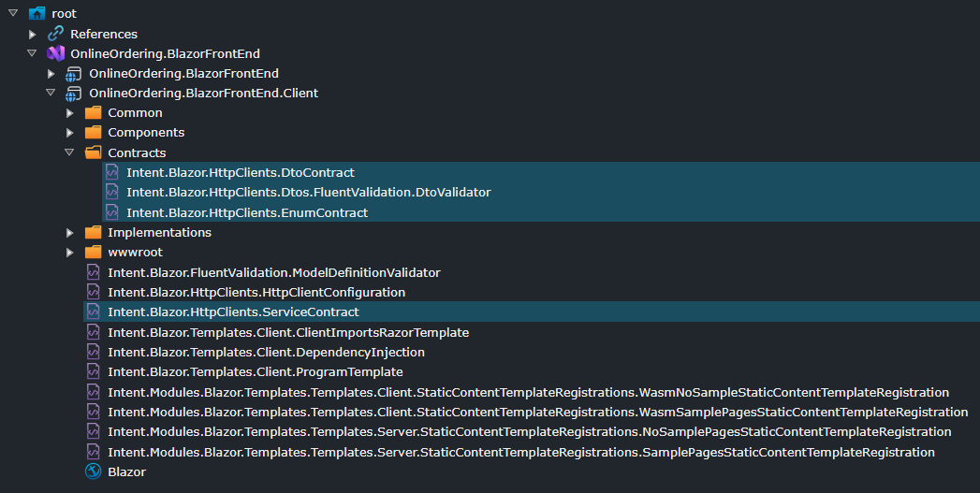The image size is (980, 493).
Task: Collapse the OnlineOrdering.BlazorFrontEnd solution arrow
Action: pyautogui.click(x=31, y=53)
